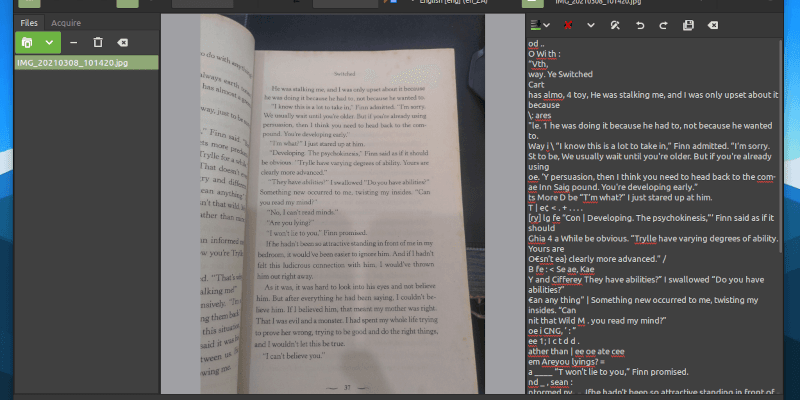Clear the output pane text
The height and width of the screenshot is (400, 800).
pos(713,25)
